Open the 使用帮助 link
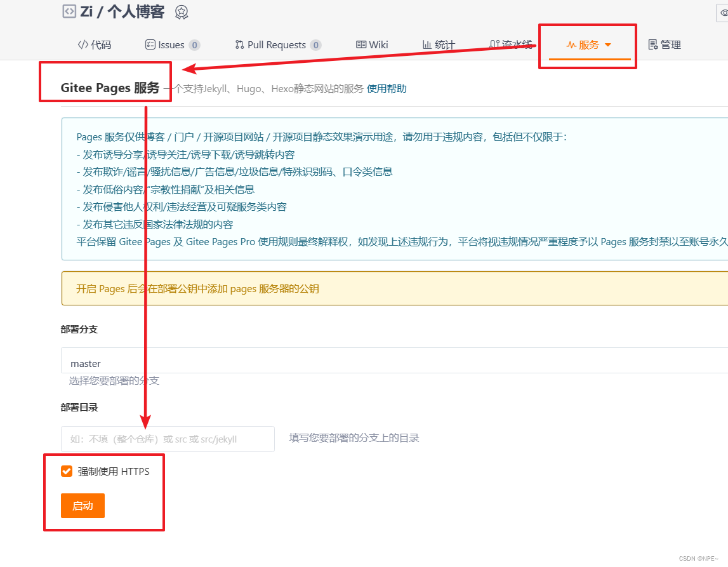Viewport: 728px width, 567px height. click(387, 88)
